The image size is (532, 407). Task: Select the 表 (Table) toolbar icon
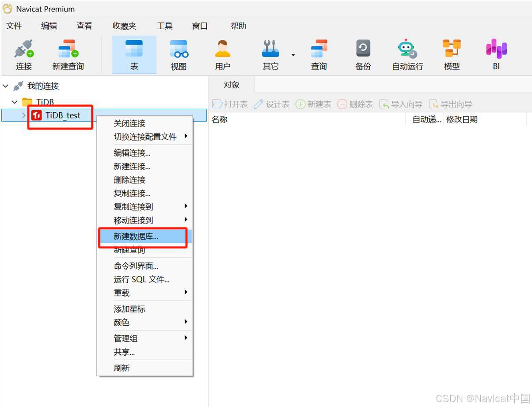click(x=134, y=49)
